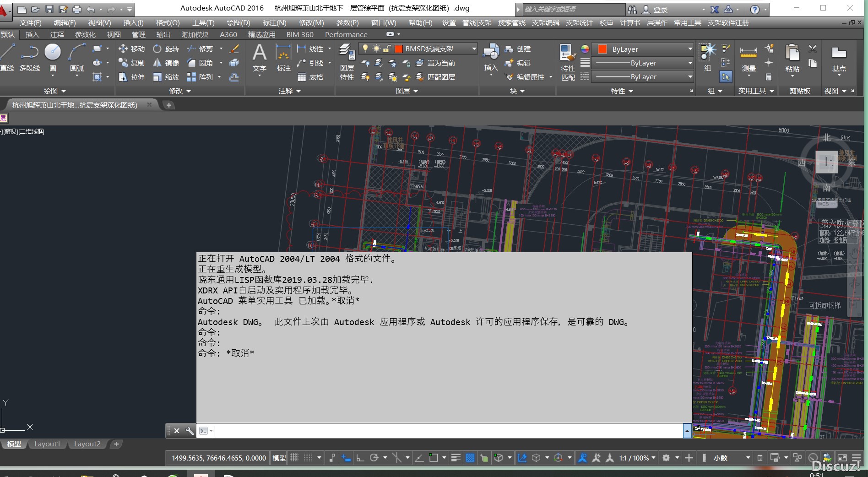Click the Plot/Print icon in quick access toolbar
The height and width of the screenshot is (477, 868).
pyautogui.click(x=77, y=9)
